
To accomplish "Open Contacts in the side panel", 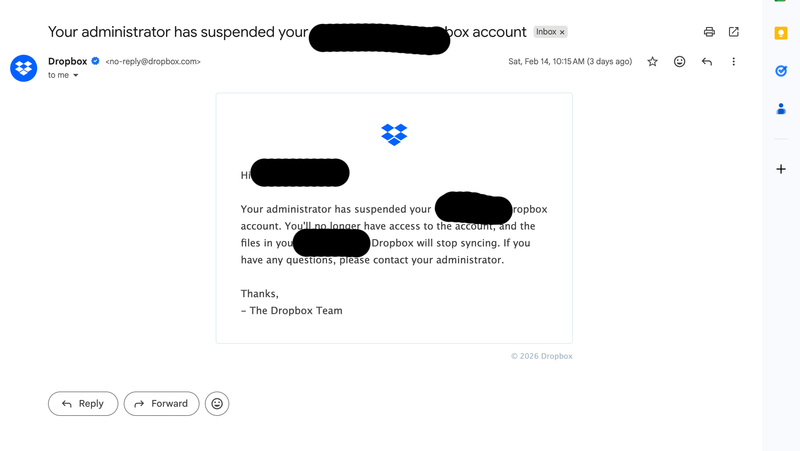I will [781, 109].
